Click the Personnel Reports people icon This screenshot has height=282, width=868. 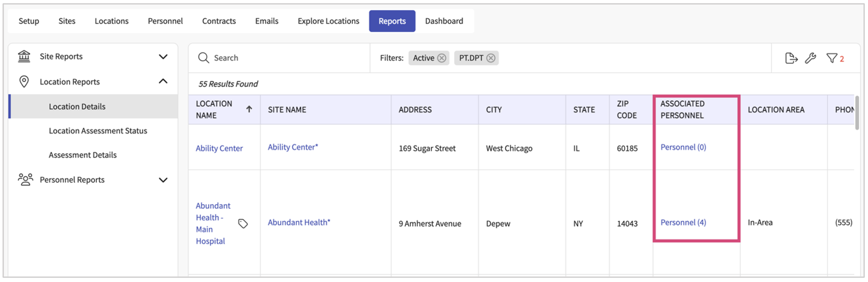point(25,180)
